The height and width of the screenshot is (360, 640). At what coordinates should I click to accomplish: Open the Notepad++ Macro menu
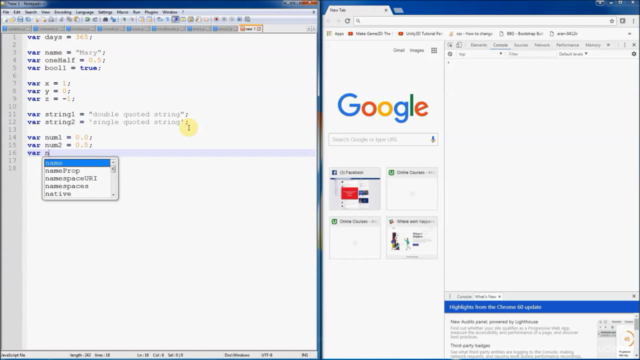tap(122, 12)
